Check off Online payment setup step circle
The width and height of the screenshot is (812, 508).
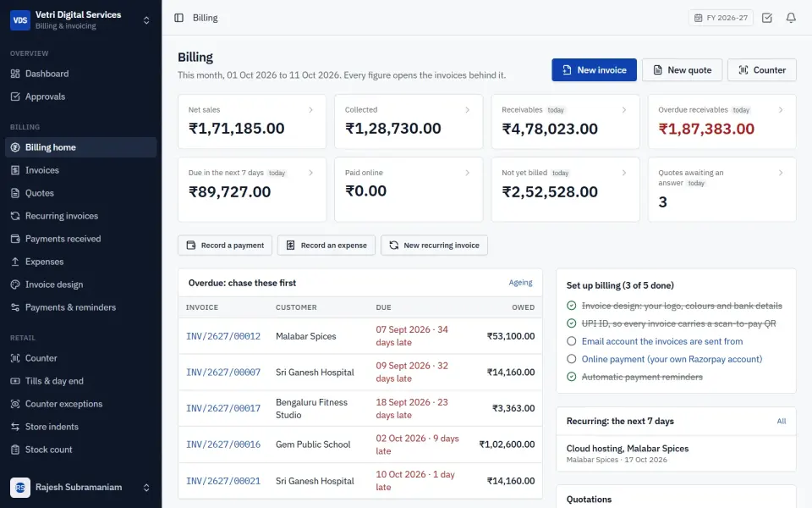pos(571,359)
